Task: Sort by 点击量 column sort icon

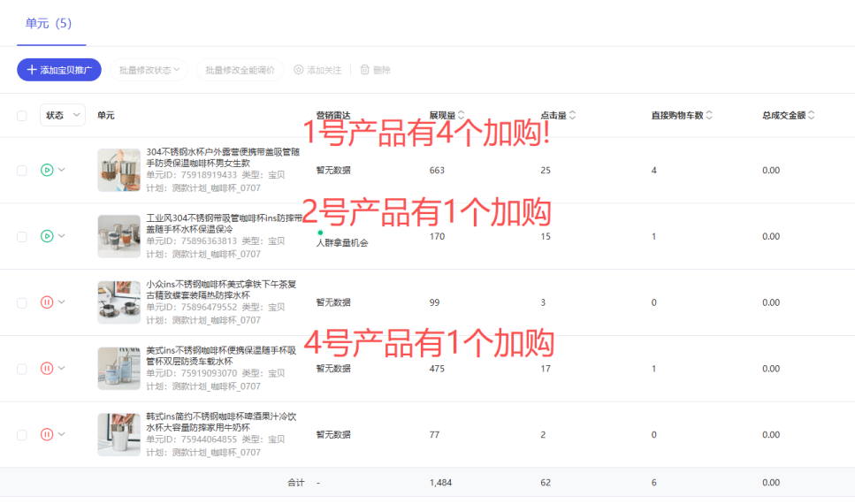Action: [x=572, y=115]
